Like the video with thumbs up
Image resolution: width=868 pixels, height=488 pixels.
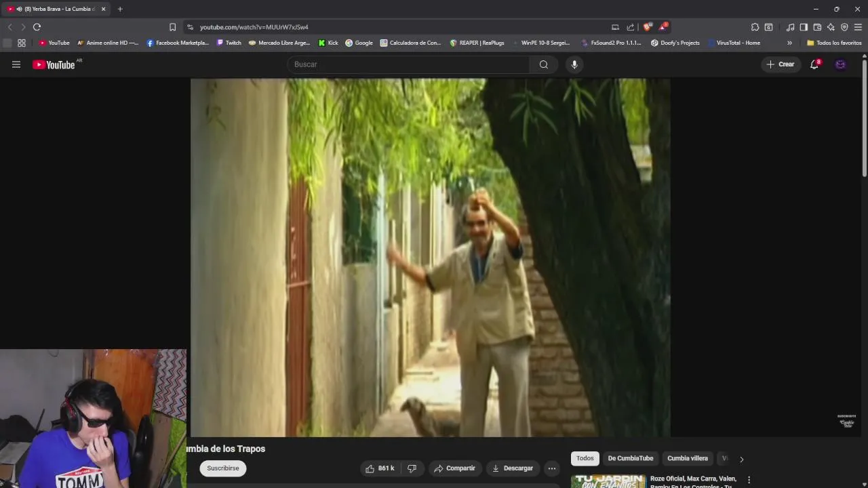click(379, 468)
